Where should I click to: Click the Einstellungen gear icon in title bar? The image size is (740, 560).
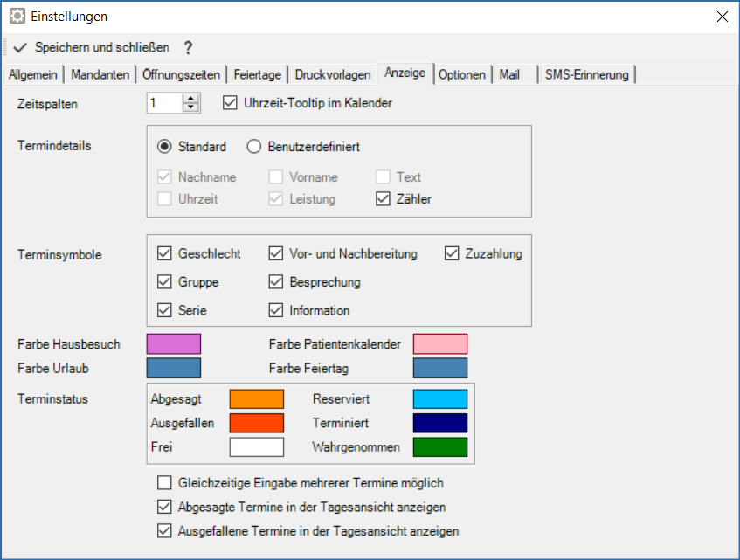[x=17, y=17]
